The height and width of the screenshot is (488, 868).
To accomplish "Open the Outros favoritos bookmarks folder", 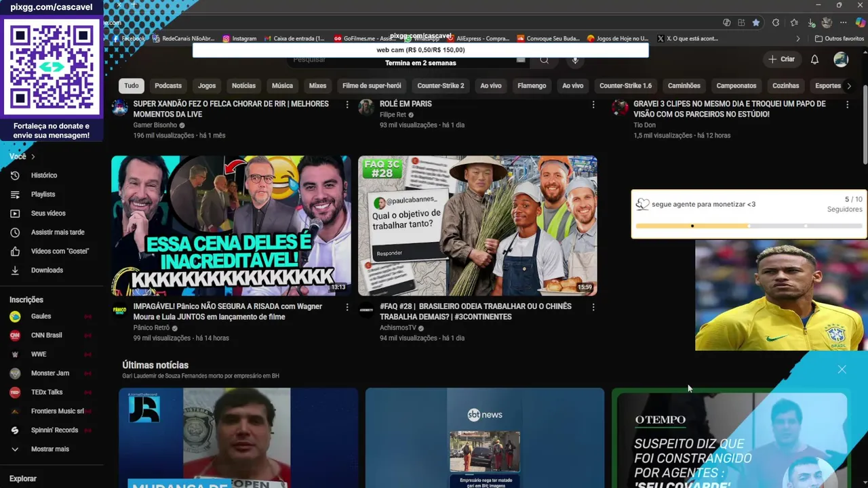I will (840, 39).
